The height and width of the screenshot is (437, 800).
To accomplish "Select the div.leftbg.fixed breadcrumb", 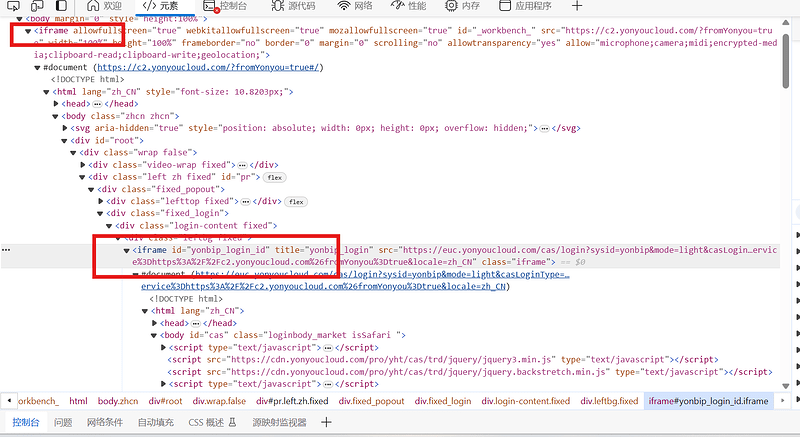I will click(x=609, y=401).
